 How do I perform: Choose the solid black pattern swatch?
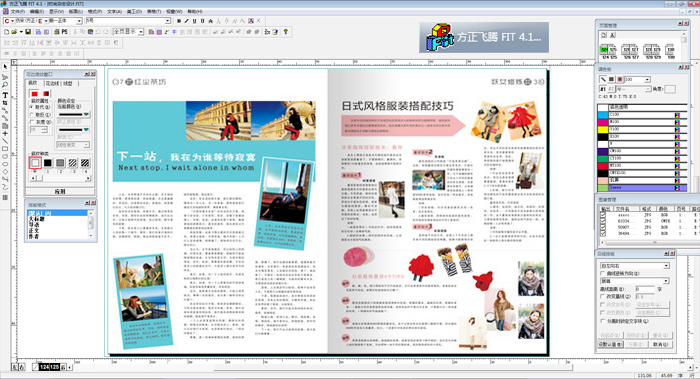(x=48, y=163)
